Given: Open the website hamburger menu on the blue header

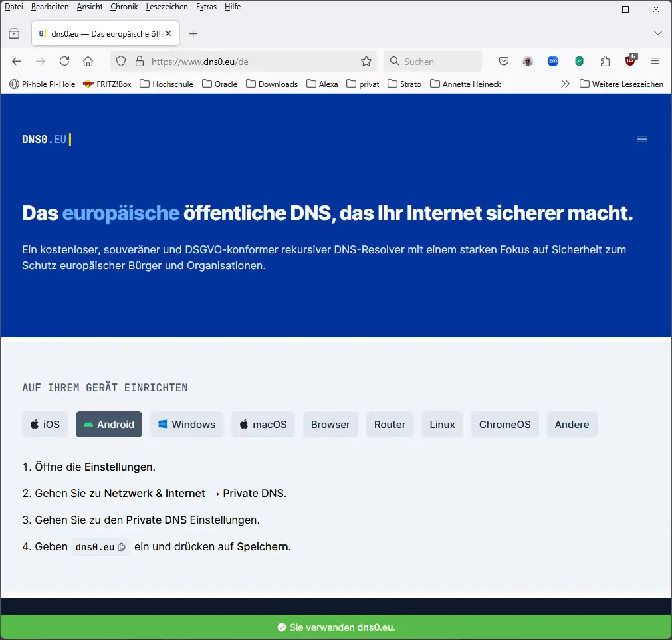Looking at the screenshot, I should coord(642,139).
